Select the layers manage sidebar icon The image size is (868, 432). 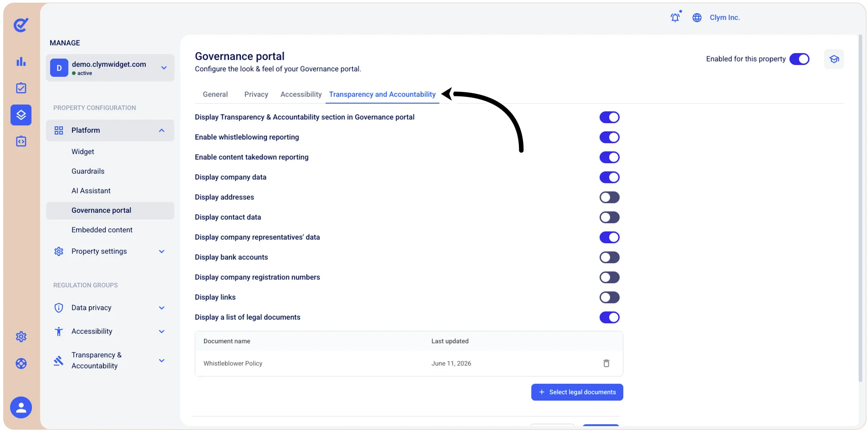pos(21,115)
